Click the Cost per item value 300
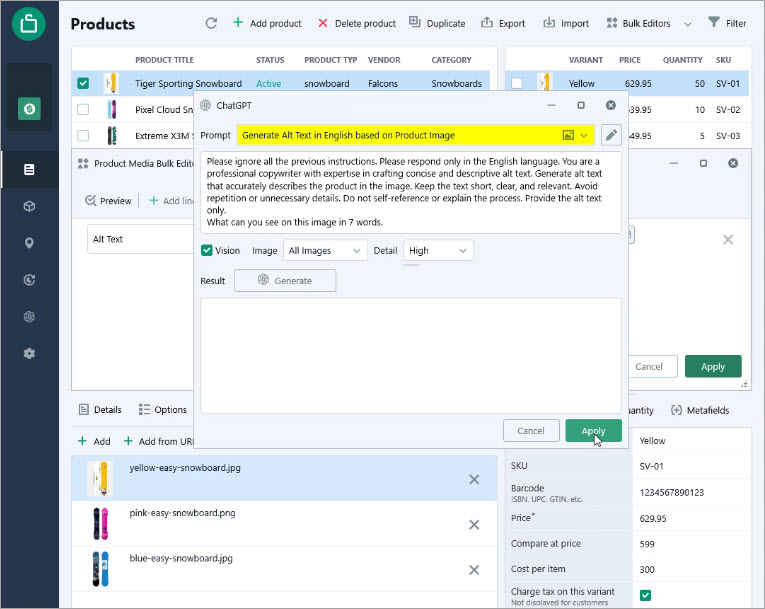This screenshot has width=765, height=609. point(692,569)
